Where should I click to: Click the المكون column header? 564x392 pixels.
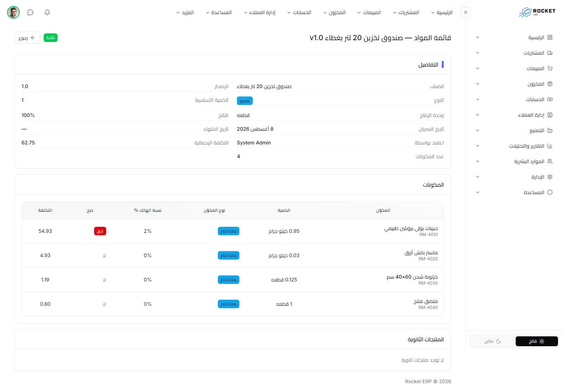383,210
